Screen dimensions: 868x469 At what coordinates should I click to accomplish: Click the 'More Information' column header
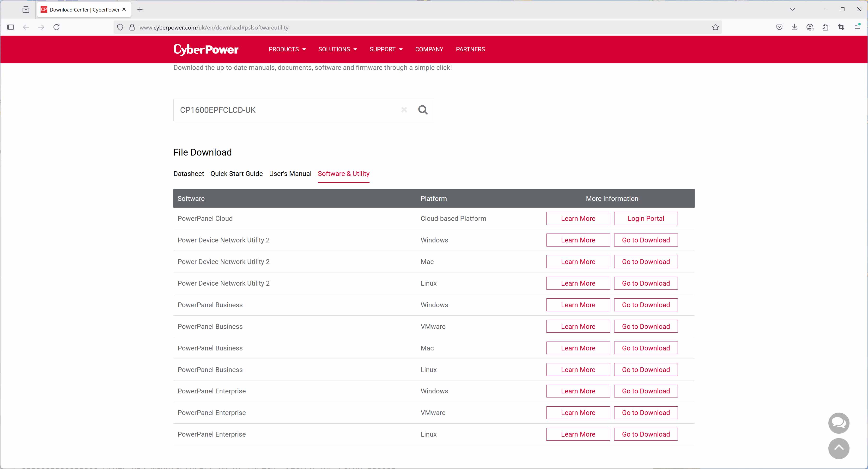click(612, 198)
